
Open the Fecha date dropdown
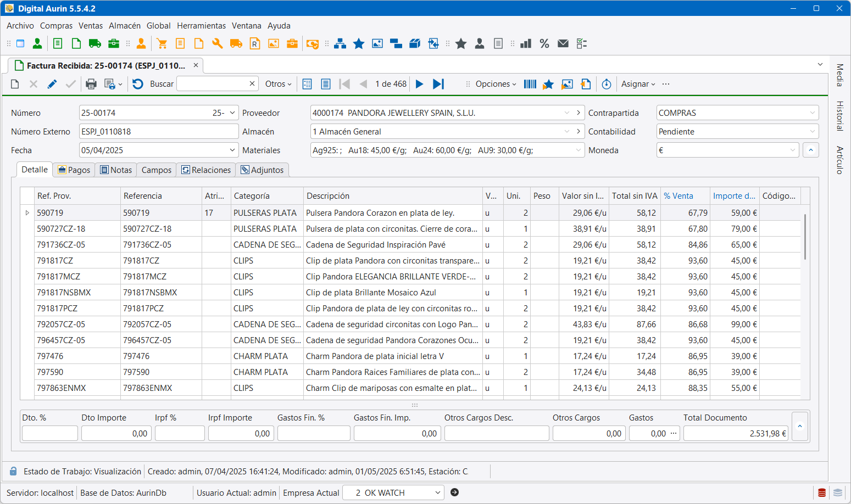(232, 150)
